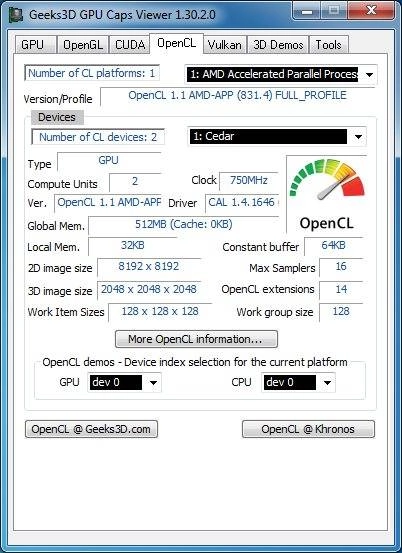Click the Local Mem. value 32KB
This screenshot has height=553, width=402.
click(x=133, y=246)
